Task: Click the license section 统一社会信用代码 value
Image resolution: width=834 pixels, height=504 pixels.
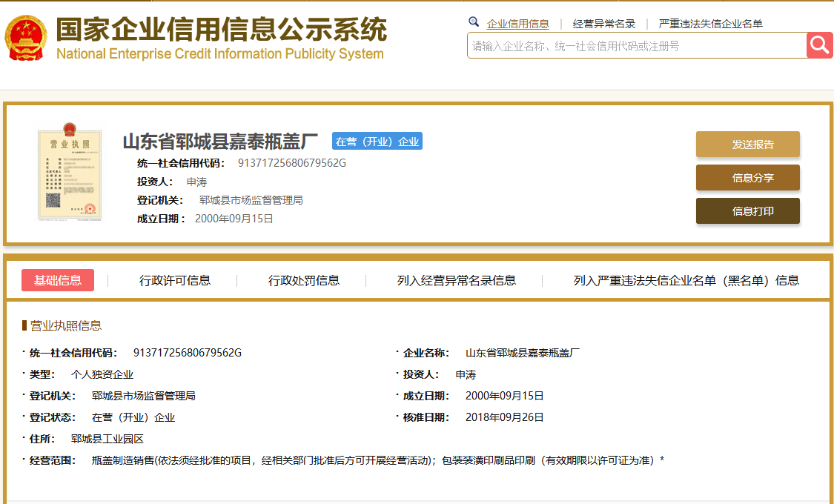Action: coord(188,353)
